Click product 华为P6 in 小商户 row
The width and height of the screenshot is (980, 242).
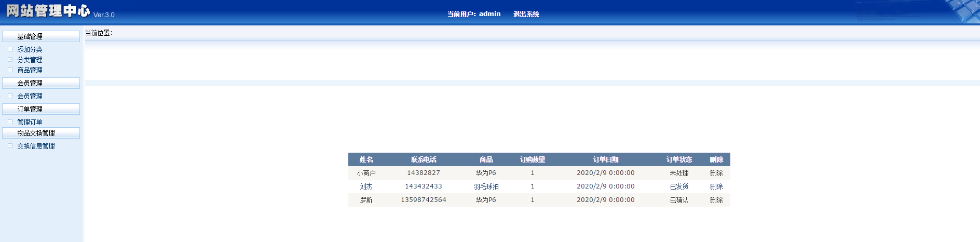coord(486,173)
